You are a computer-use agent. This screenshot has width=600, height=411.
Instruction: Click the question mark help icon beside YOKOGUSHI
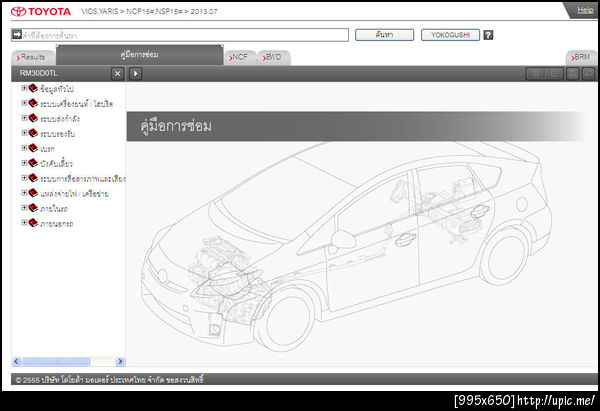coord(488,35)
